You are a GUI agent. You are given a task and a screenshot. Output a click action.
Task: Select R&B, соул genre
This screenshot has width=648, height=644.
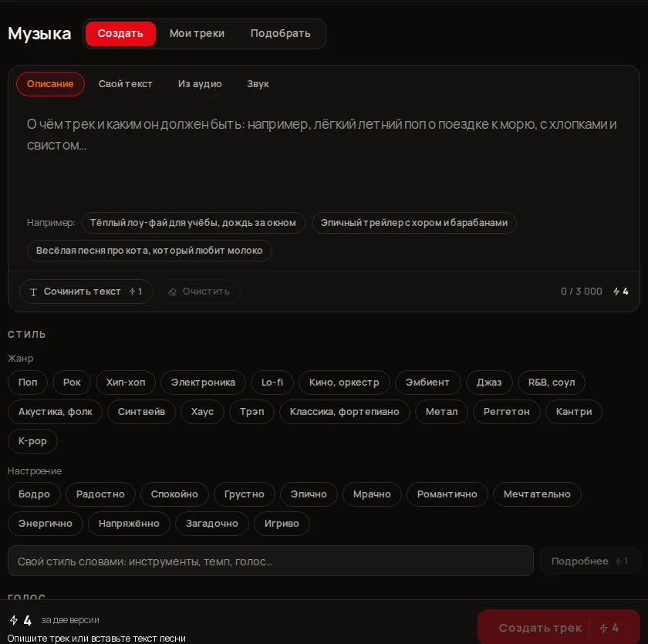552,383
